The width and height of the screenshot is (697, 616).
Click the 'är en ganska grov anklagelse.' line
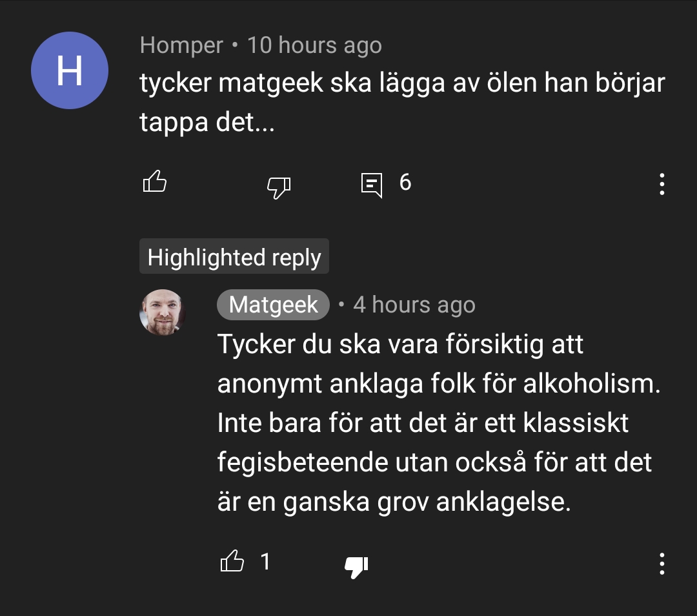pos(394,502)
